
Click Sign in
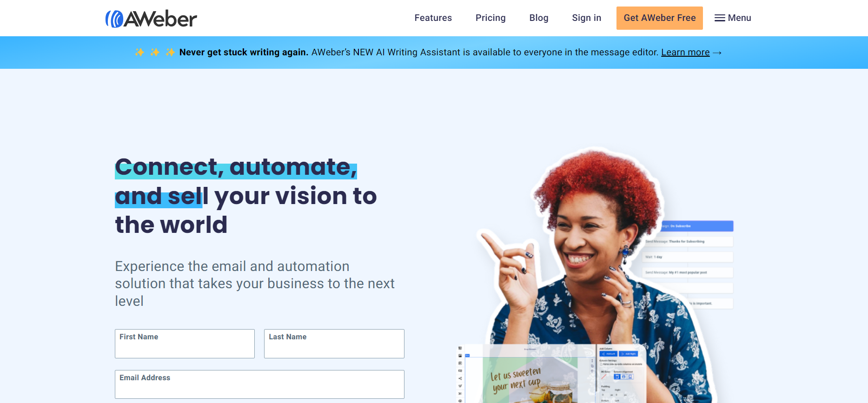pyautogui.click(x=586, y=18)
